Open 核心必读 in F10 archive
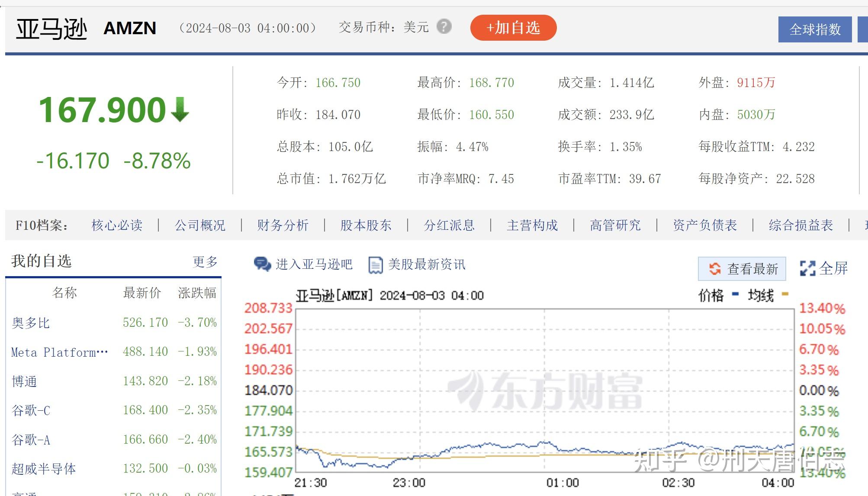This screenshot has height=496, width=868. click(x=117, y=225)
